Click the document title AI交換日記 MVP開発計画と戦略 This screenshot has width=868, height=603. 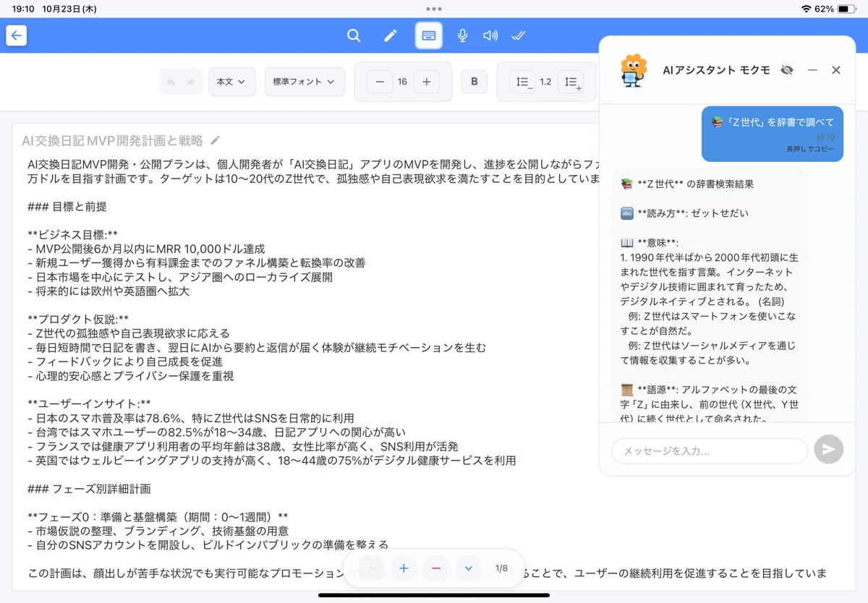[112, 140]
